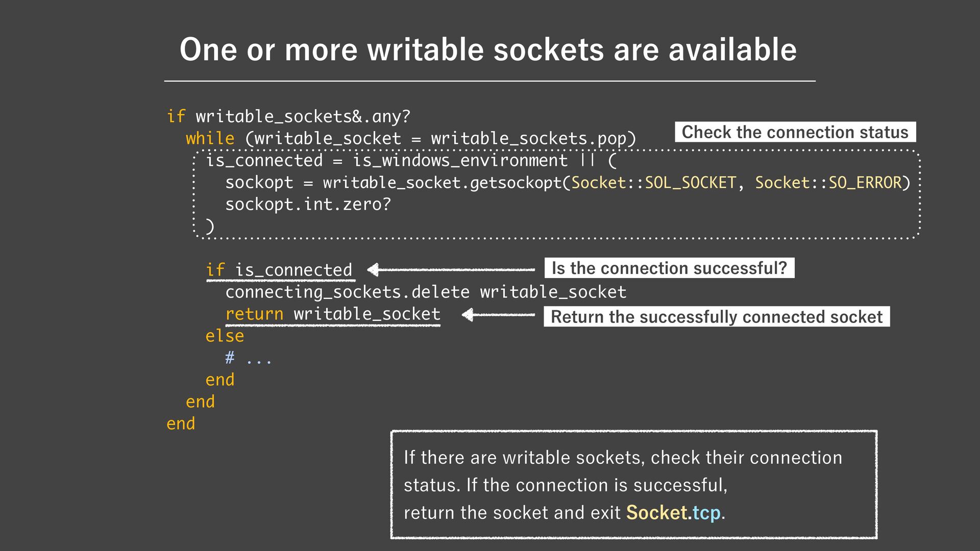Click 'writable_sockets&.any?' condition
The height and width of the screenshot is (551, 980).
(303, 117)
